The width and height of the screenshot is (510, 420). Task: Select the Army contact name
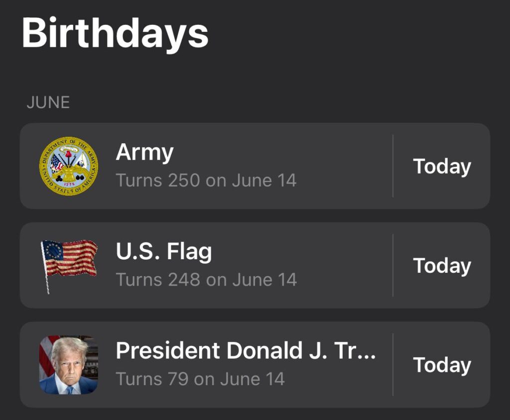pyautogui.click(x=145, y=152)
